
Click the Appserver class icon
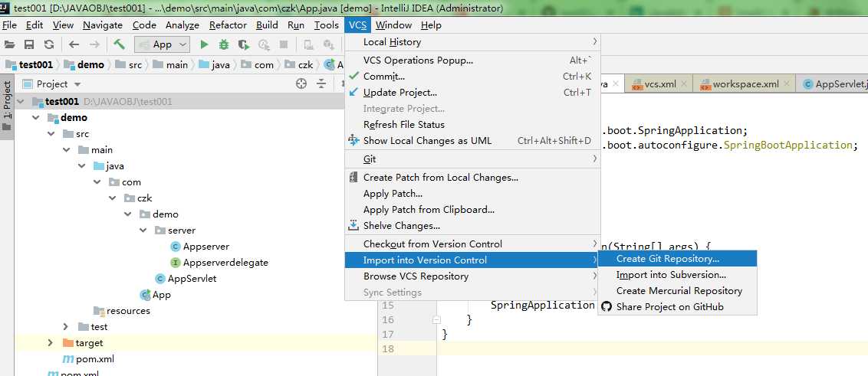click(x=176, y=247)
